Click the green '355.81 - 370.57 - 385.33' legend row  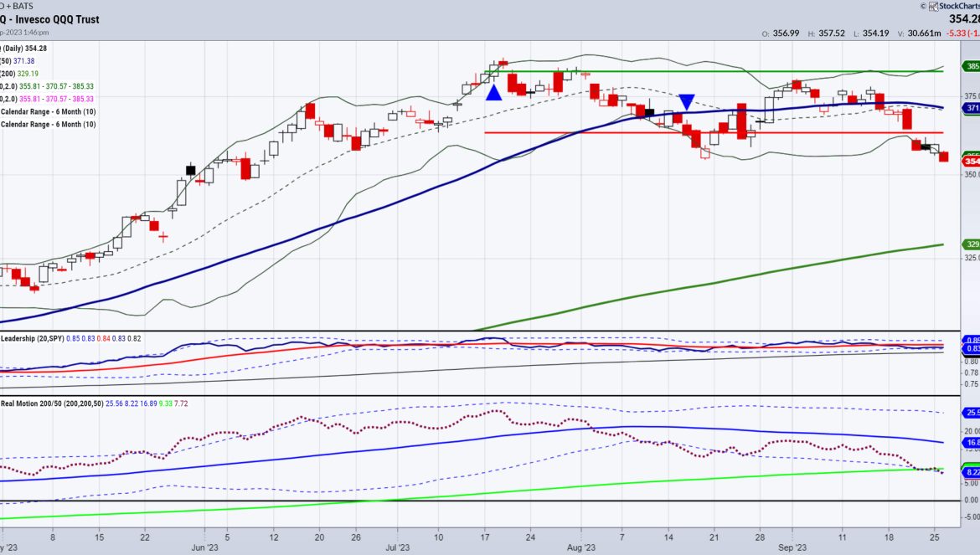pyautogui.click(x=56, y=86)
